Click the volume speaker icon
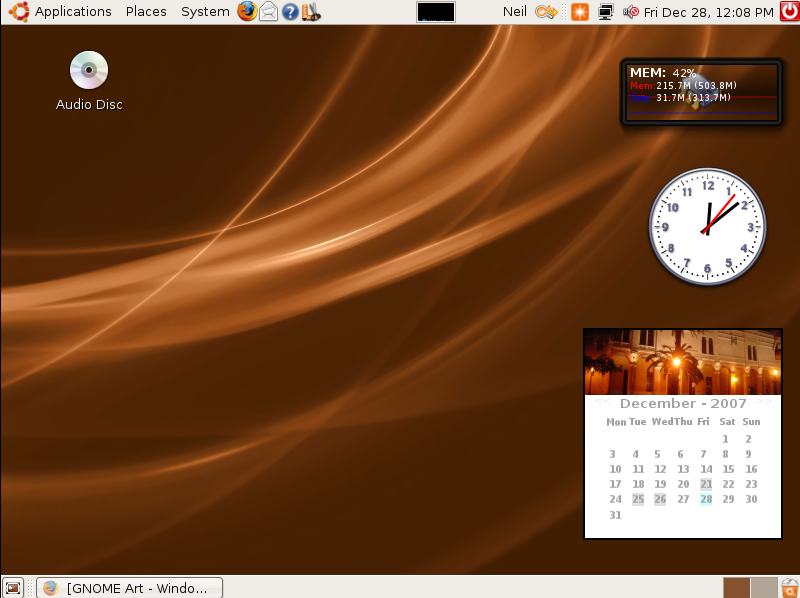The image size is (800, 598). point(631,12)
